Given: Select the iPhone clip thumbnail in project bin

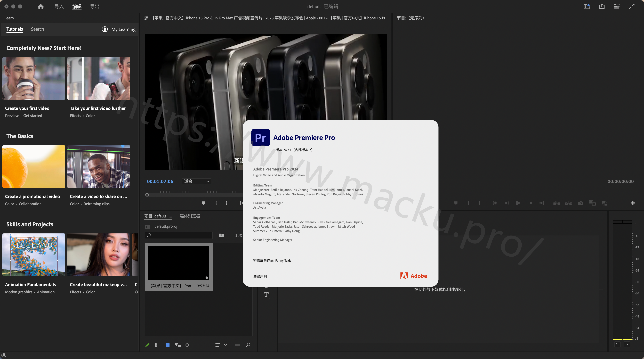Looking at the screenshot, I should [x=179, y=263].
